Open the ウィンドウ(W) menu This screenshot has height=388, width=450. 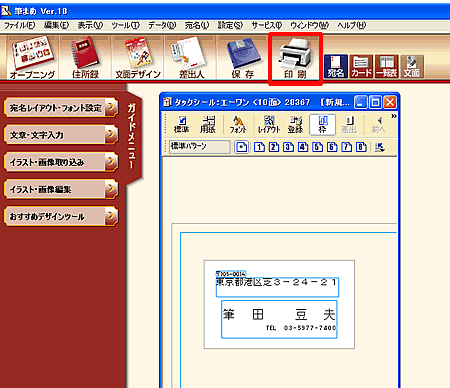(x=309, y=25)
